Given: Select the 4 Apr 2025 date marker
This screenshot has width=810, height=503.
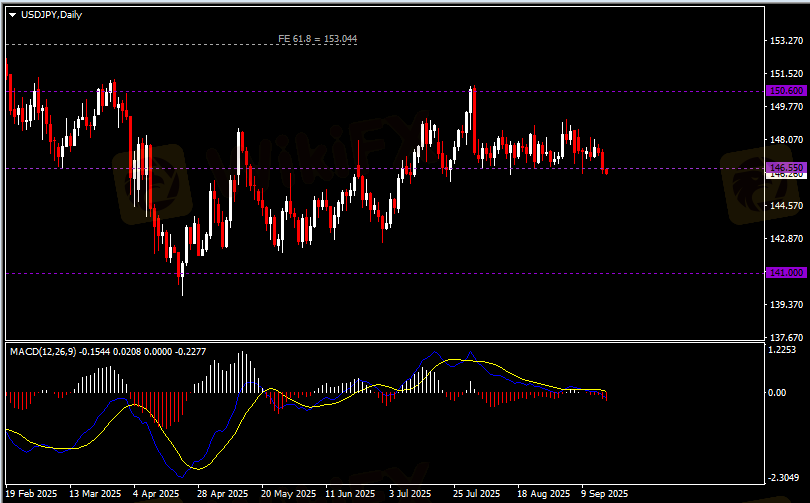Looking at the screenshot, I should click(155, 494).
